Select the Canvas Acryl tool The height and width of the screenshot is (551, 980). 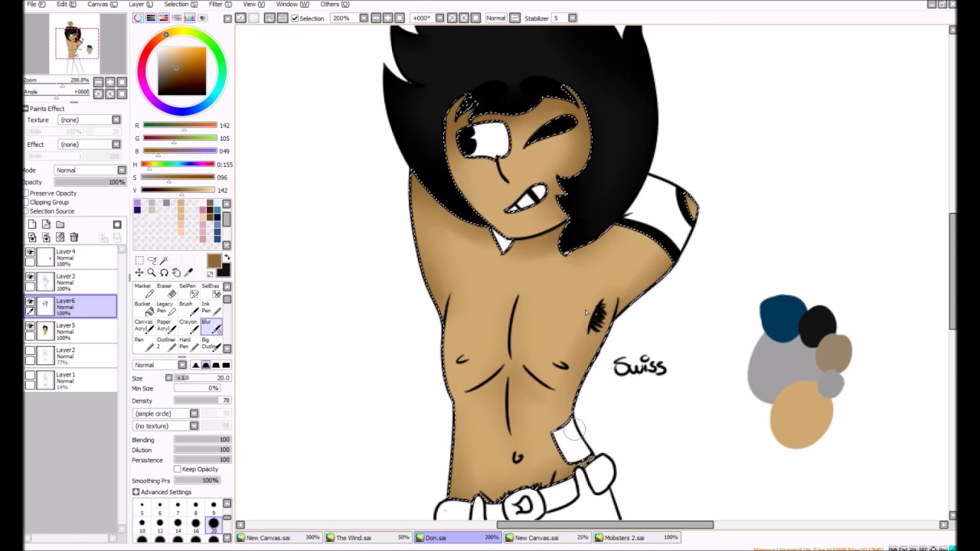coord(143,326)
